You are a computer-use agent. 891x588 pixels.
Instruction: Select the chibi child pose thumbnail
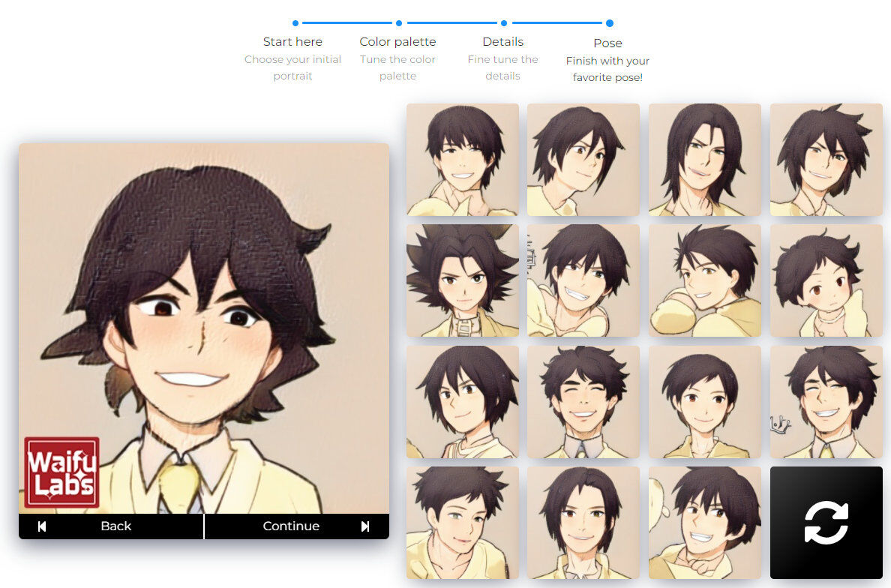826,280
